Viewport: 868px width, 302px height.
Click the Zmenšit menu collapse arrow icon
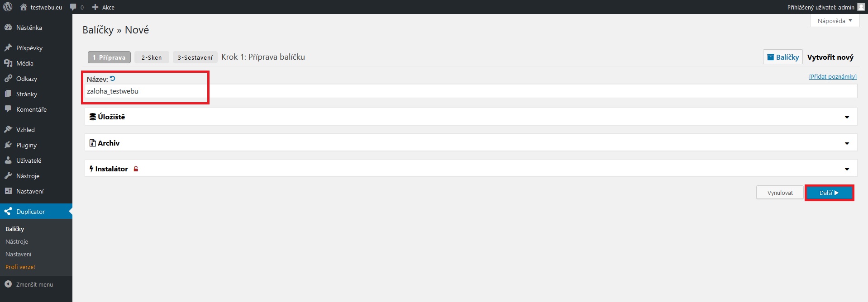pos(8,284)
